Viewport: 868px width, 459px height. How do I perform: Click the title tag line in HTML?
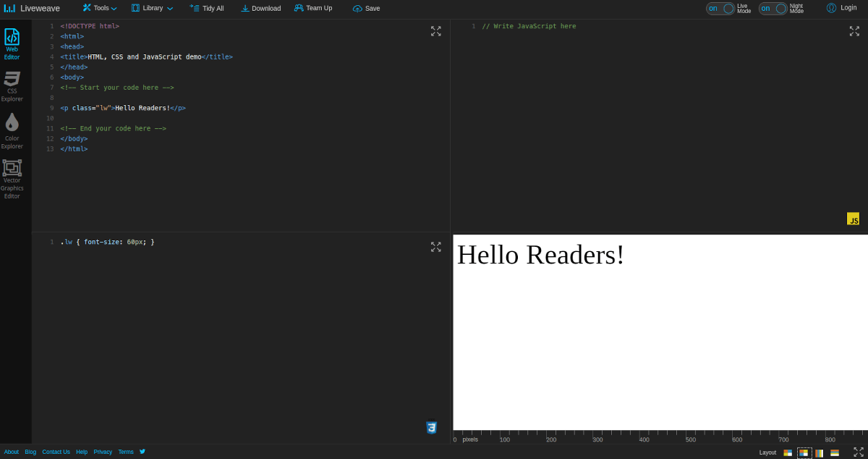point(147,56)
